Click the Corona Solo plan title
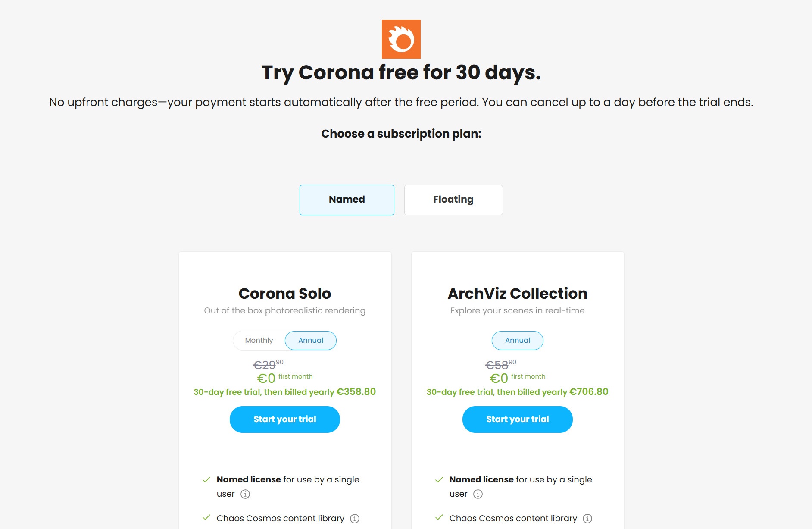 285,294
